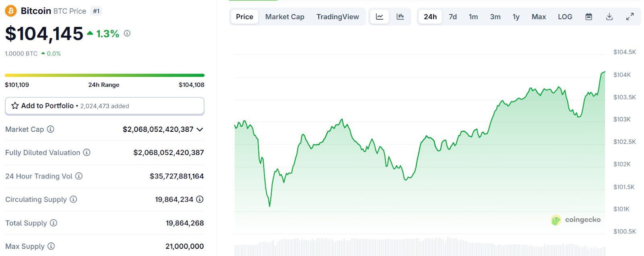Click max supply value 21,000,000
Image resolution: width=644 pixels, height=256 pixels.
click(x=185, y=246)
